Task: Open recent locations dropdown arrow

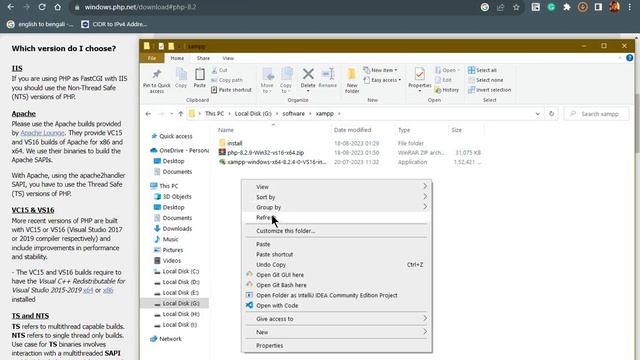Action: (171, 114)
